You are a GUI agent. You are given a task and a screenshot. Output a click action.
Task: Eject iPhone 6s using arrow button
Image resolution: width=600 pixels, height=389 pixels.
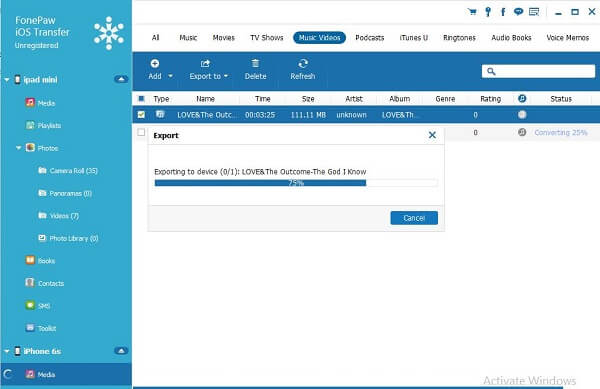(x=121, y=351)
